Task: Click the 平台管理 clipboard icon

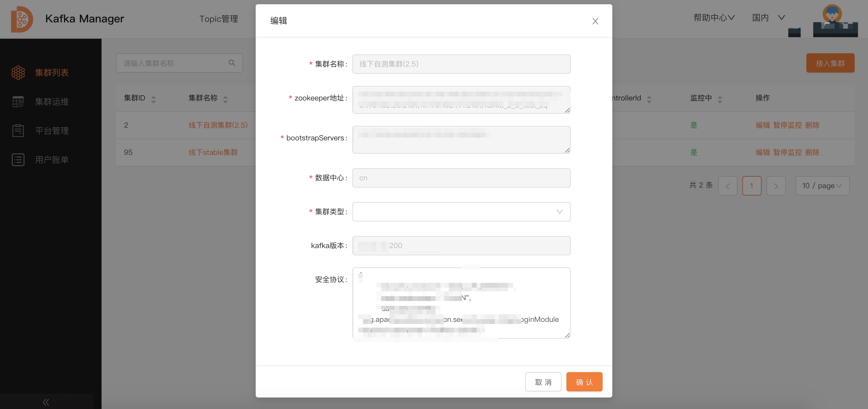Action: pyautogui.click(x=18, y=130)
